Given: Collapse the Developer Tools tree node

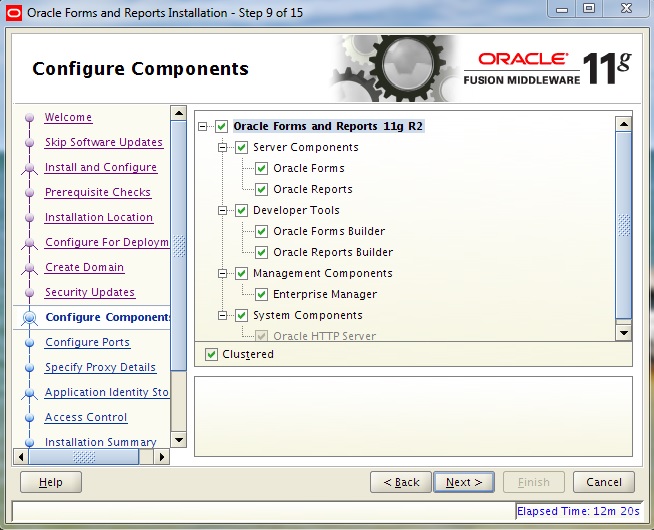Looking at the screenshot, I should pyautogui.click(x=223, y=211).
